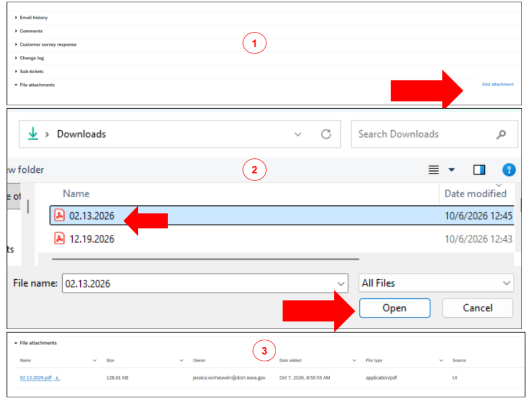Toggle the preview pane
This screenshot has height=399, width=532.
[x=479, y=170]
